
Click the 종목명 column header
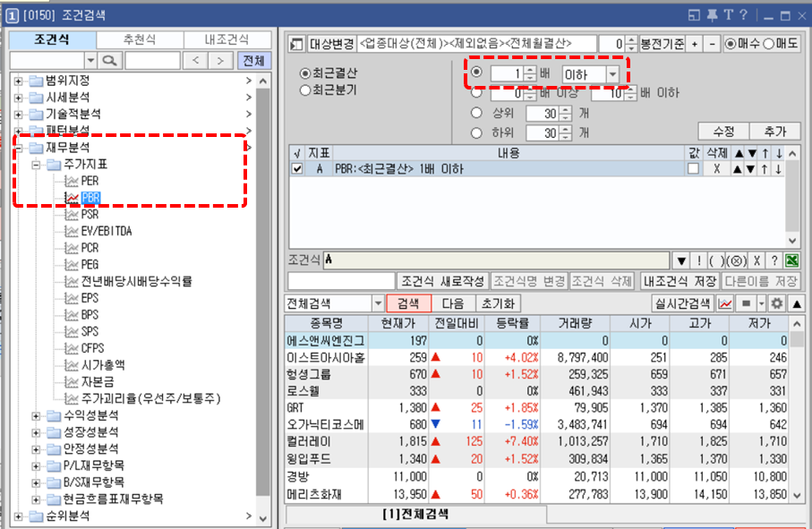tap(326, 323)
